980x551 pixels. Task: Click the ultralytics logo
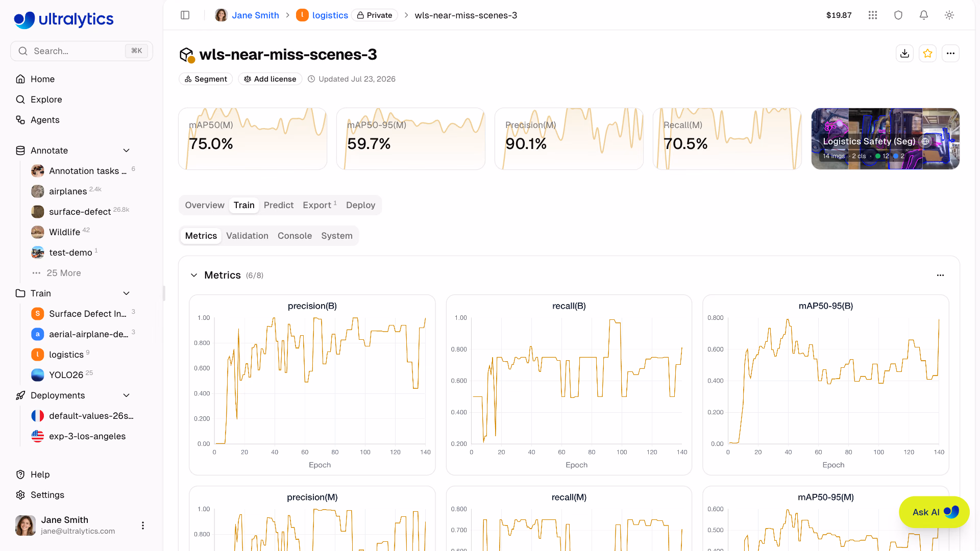point(64,19)
